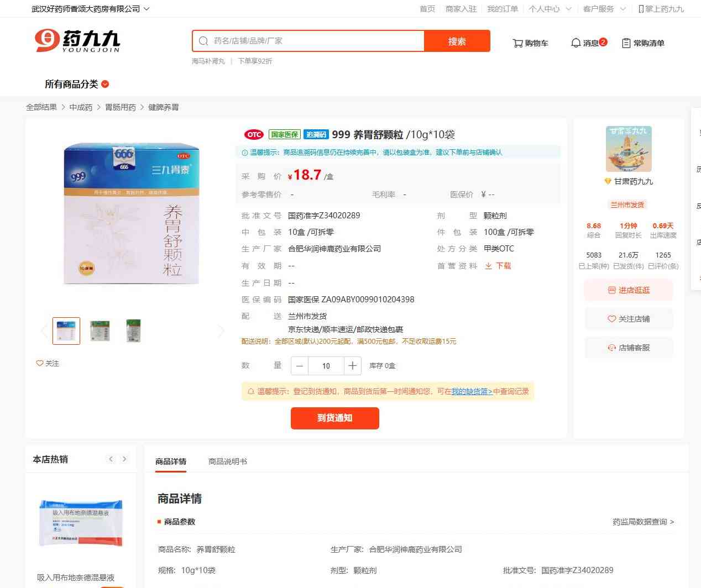The height and width of the screenshot is (588, 701).
Task: Open the messages bell icon
Action: pos(576,43)
